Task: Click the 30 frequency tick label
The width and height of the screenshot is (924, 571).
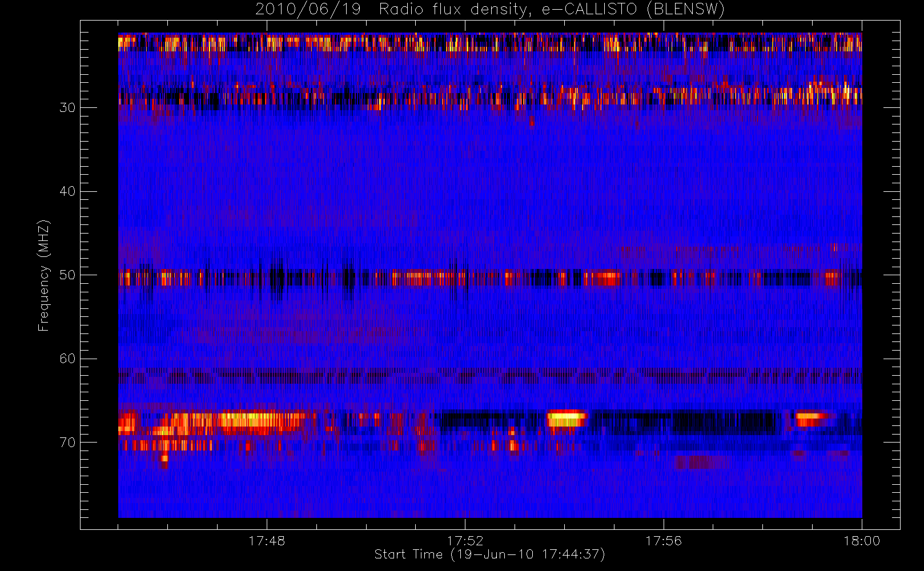Action: 67,108
